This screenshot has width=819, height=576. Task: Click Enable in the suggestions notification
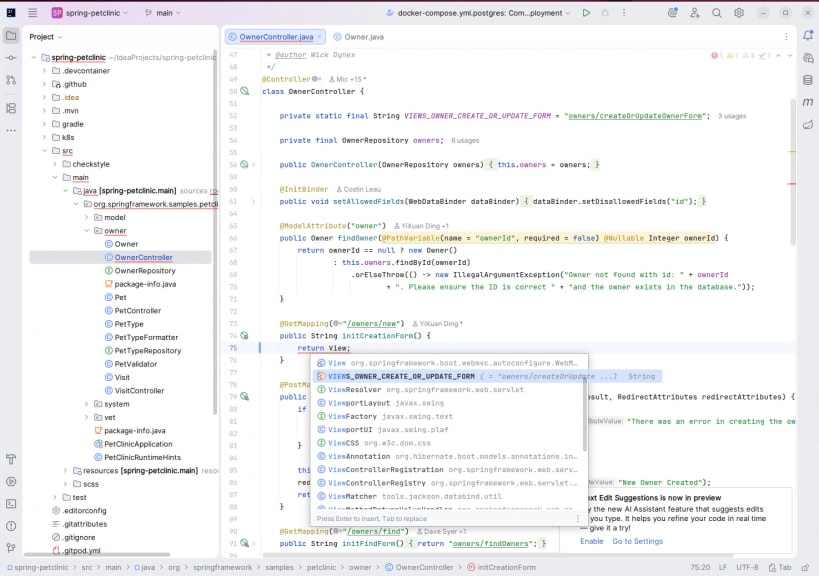pos(591,541)
